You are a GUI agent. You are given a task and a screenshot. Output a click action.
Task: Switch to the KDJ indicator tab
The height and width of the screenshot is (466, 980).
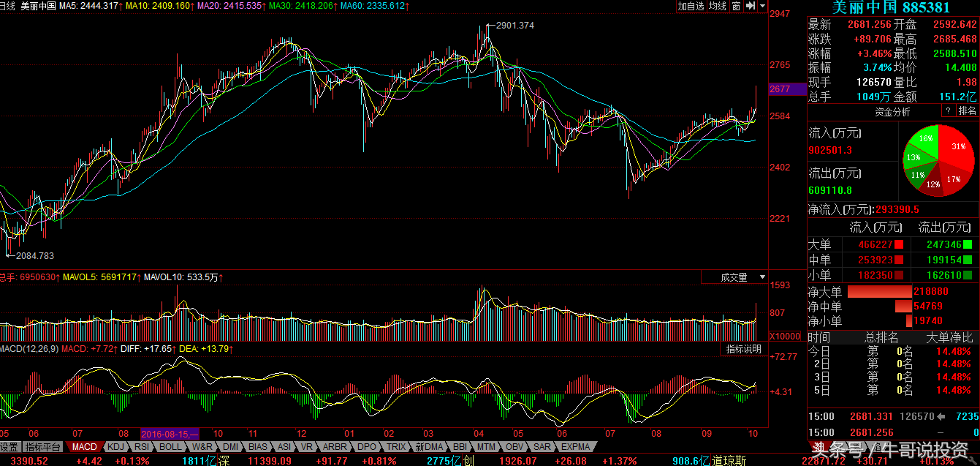tap(115, 446)
